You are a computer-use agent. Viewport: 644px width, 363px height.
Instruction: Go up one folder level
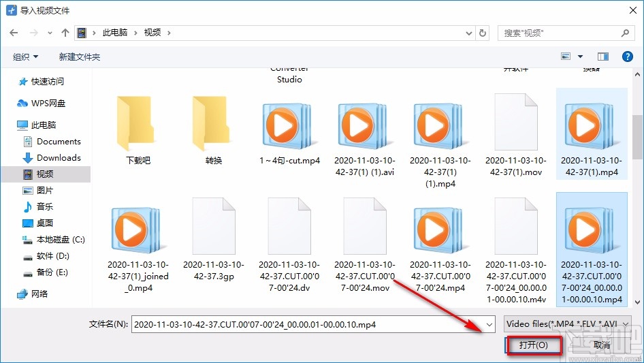point(65,33)
